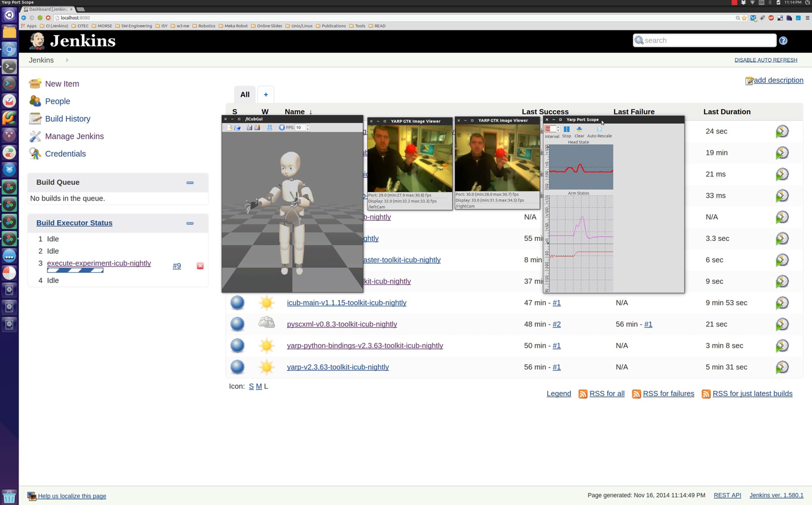This screenshot has height=505, width=812.
Task: Expand the Jenkins breadcrumb arrow
Action: pyautogui.click(x=67, y=60)
